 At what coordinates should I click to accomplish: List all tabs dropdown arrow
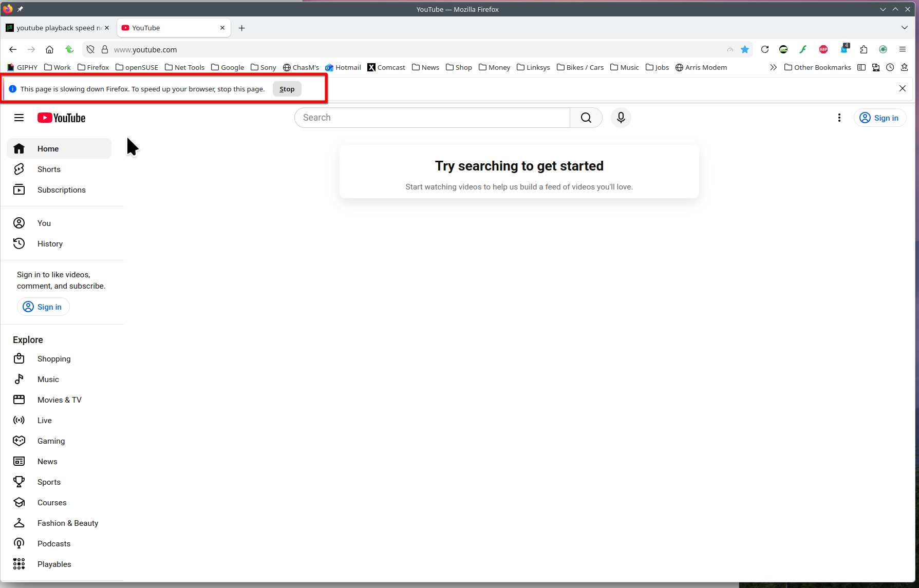click(x=905, y=28)
